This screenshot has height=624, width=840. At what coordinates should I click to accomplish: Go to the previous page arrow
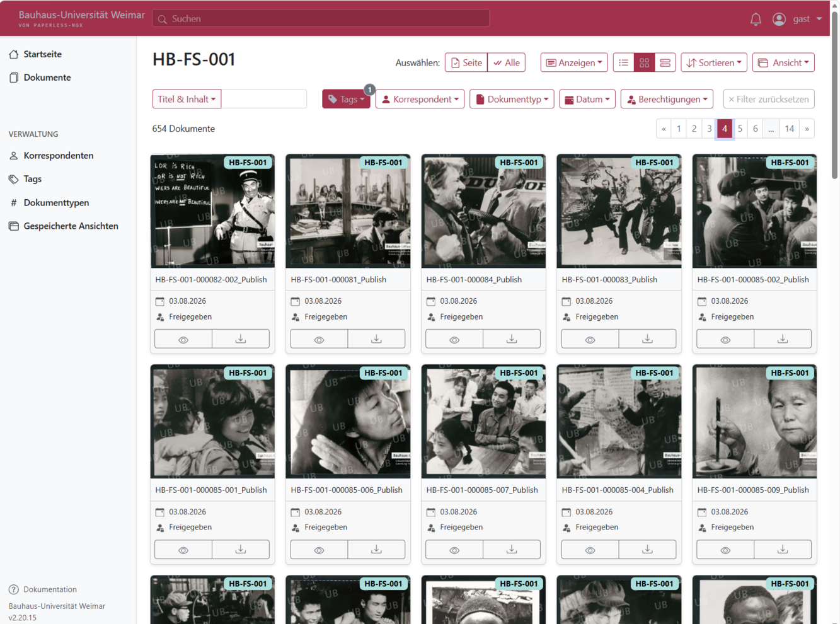(x=664, y=129)
